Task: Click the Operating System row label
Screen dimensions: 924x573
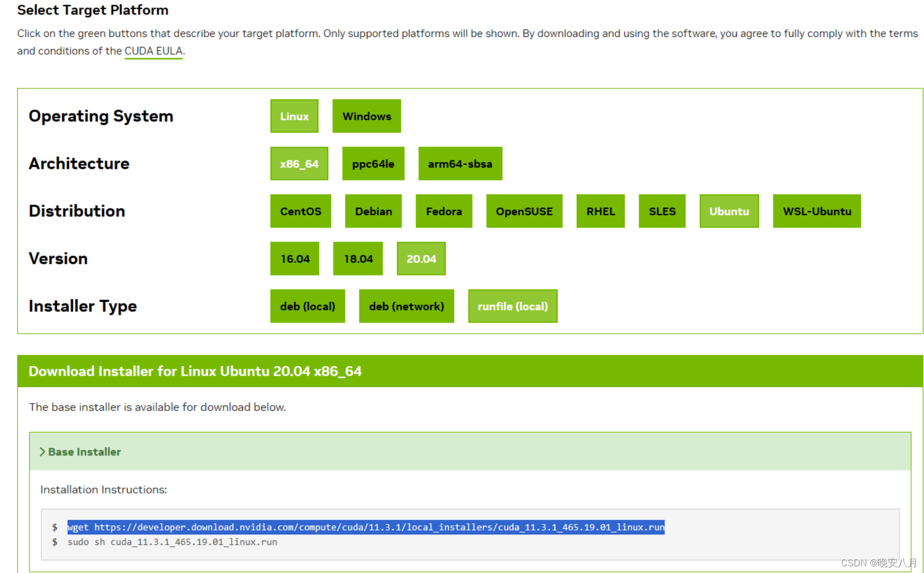Action: (x=101, y=116)
